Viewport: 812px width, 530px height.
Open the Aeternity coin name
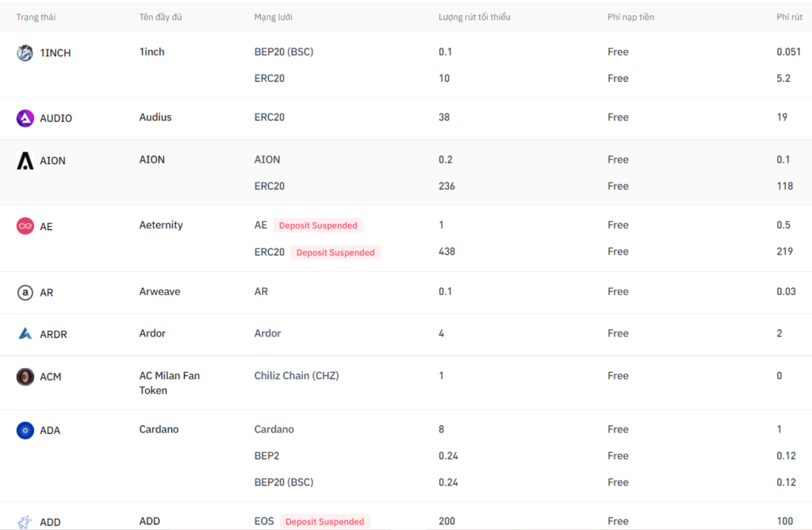[161, 225]
